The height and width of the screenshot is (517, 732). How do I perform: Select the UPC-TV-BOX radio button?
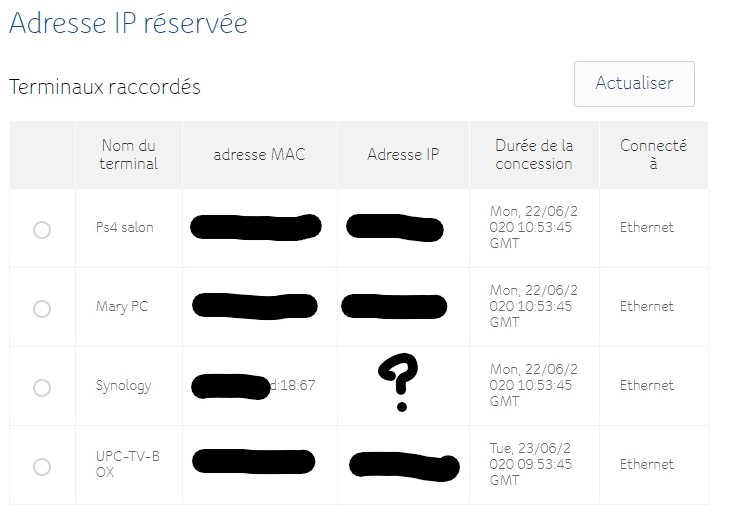pyautogui.click(x=42, y=466)
